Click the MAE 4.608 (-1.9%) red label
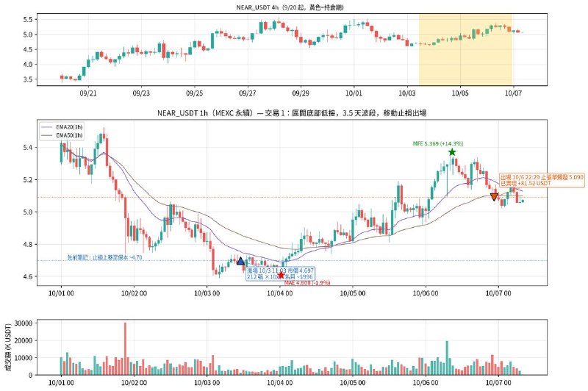588x391 pixels. 307,283
